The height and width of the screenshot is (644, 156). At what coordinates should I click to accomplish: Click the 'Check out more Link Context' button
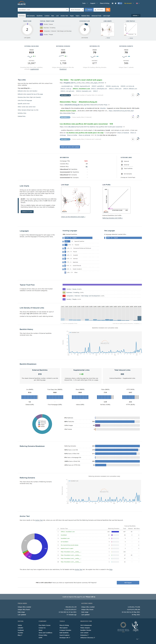coord(70,147)
